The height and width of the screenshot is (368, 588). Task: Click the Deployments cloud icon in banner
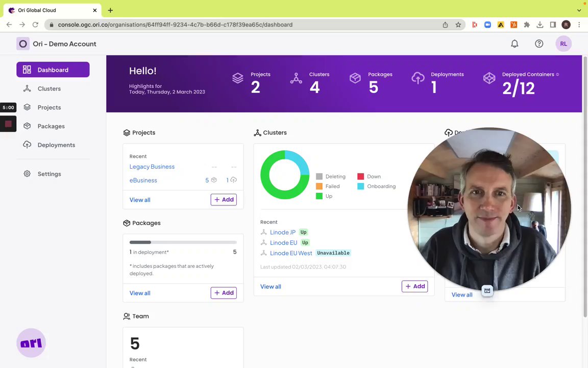(x=418, y=78)
